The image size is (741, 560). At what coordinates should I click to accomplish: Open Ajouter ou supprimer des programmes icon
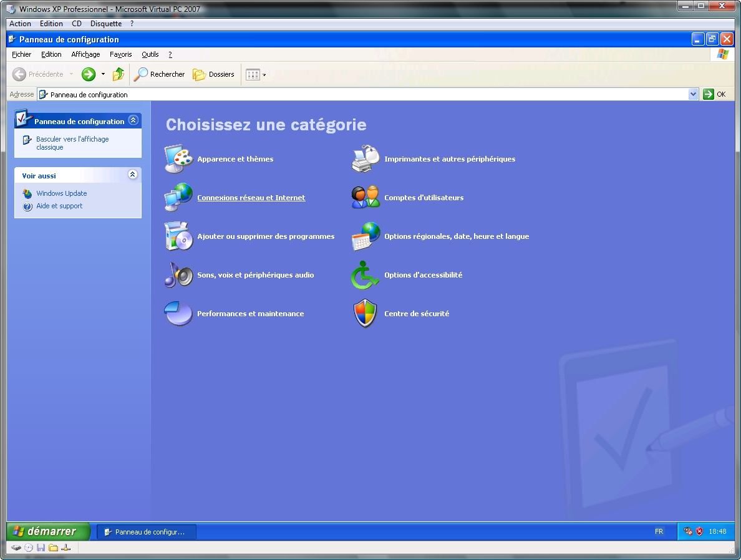[178, 236]
